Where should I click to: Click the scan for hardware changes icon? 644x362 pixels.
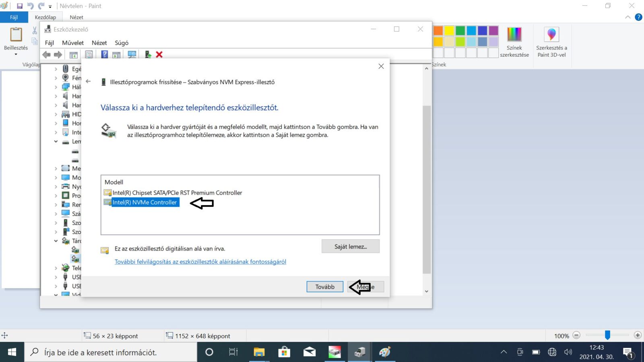point(132,54)
